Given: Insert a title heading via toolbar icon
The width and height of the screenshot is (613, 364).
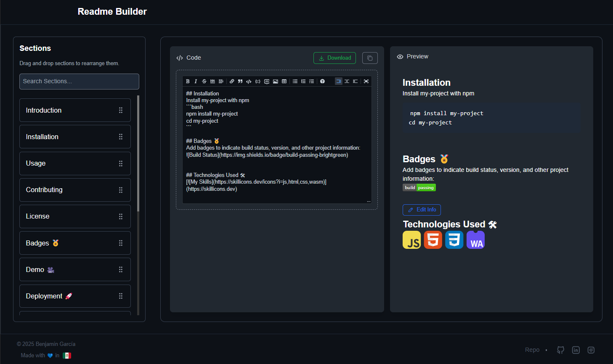Looking at the screenshot, I should tap(221, 82).
